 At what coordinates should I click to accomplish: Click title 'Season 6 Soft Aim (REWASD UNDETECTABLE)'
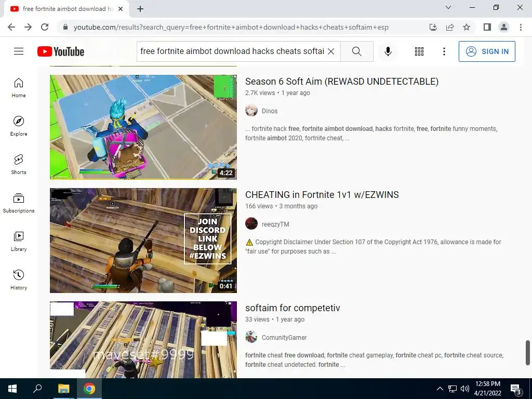[x=342, y=82]
